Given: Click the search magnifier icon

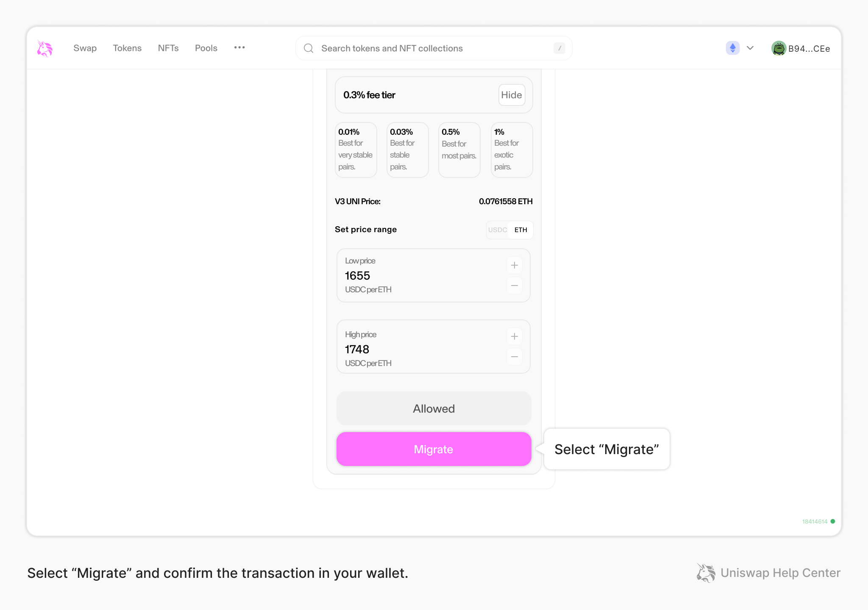Looking at the screenshot, I should [x=308, y=48].
